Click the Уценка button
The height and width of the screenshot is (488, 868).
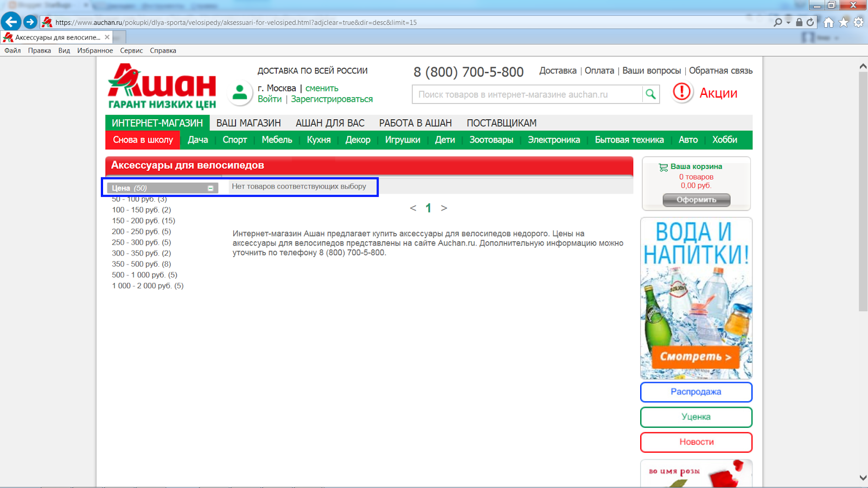(696, 417)
